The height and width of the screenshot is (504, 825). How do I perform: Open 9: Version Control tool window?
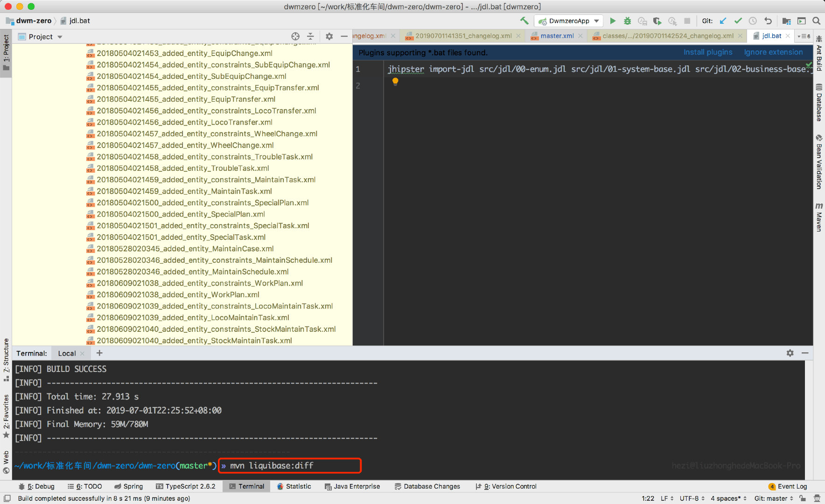506,486
